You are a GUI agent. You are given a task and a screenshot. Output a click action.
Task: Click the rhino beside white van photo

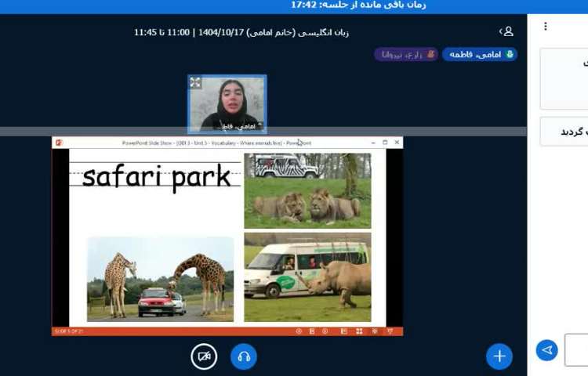pos(307,277)
